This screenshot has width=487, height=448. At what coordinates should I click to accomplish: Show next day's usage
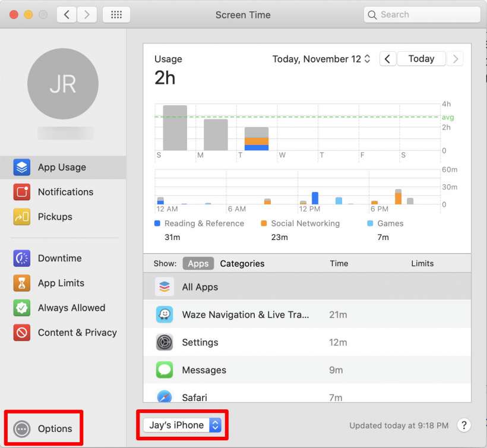455,59
